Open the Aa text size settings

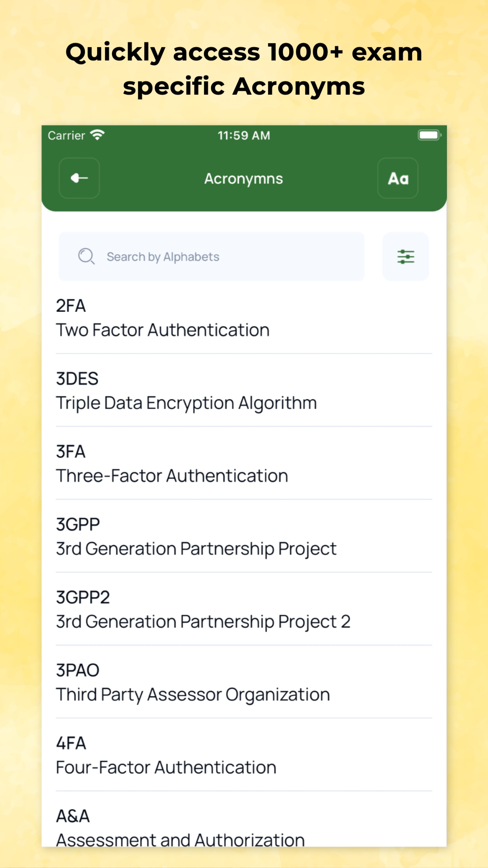click(x=398, y=178)
